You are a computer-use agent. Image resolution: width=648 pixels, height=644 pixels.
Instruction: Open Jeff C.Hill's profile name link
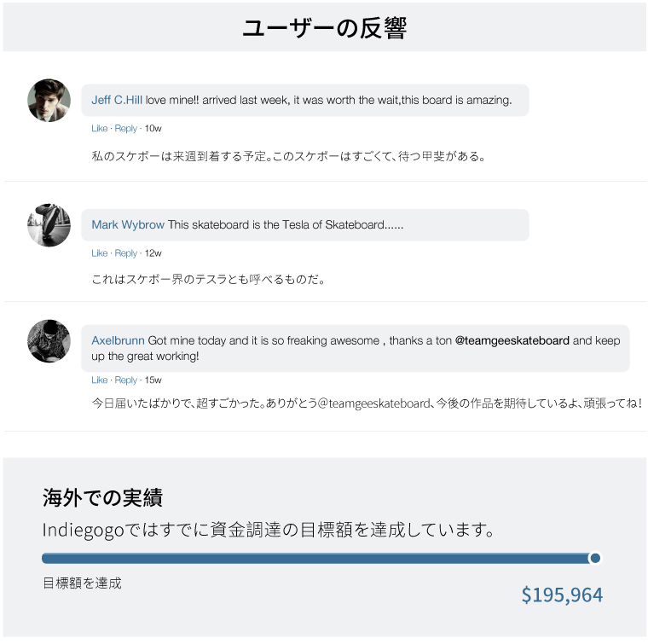(x=117, y=101)
